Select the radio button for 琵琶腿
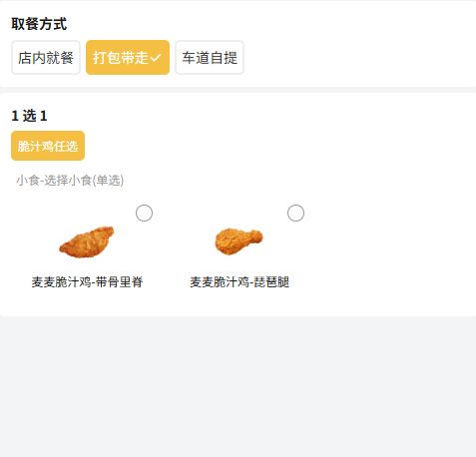 pyautogui.click(x=295, y=213)
